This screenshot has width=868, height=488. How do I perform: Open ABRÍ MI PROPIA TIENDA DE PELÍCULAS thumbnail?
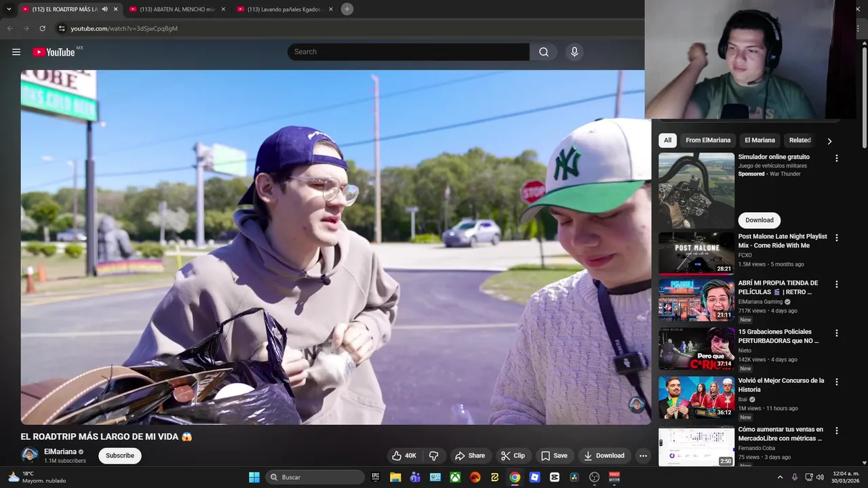(x=696, y=300)
